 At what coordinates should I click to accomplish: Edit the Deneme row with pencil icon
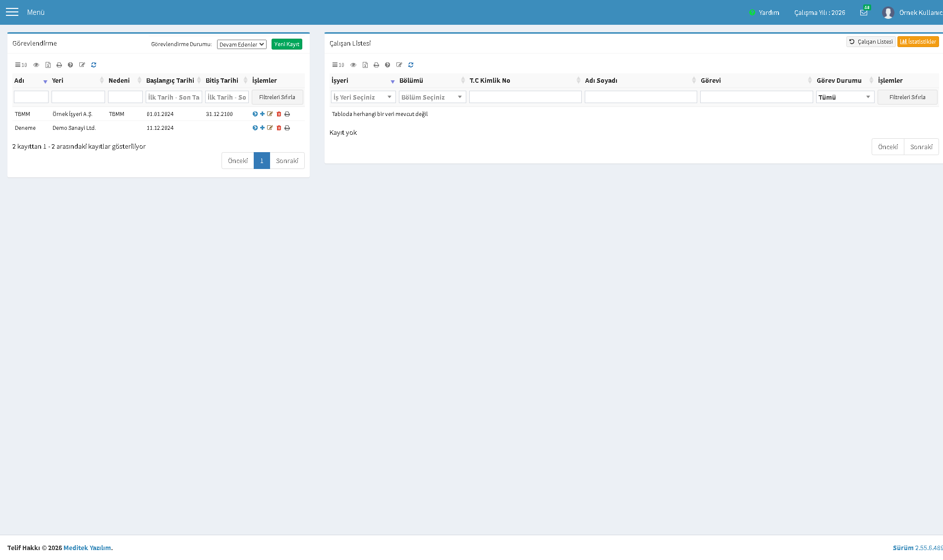270,128
